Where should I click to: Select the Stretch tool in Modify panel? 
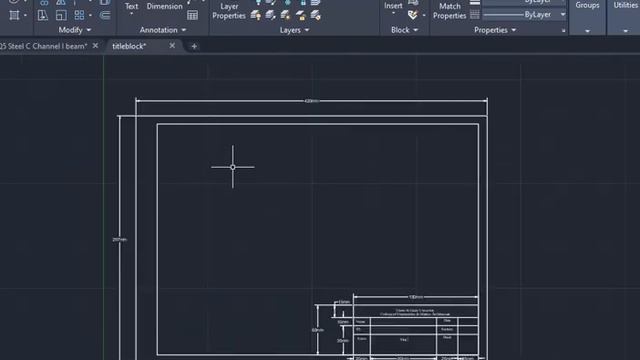[x=42, y=16]
